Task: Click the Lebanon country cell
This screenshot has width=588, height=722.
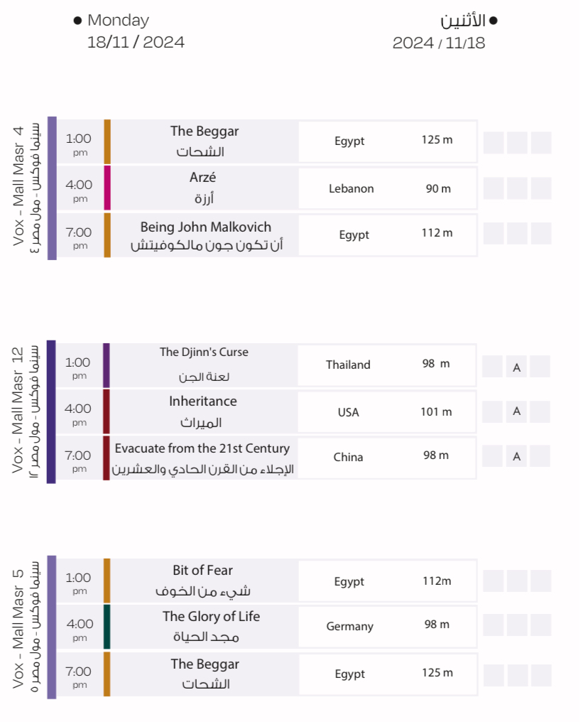Action: pyautogui.click(x=351, y=189)
